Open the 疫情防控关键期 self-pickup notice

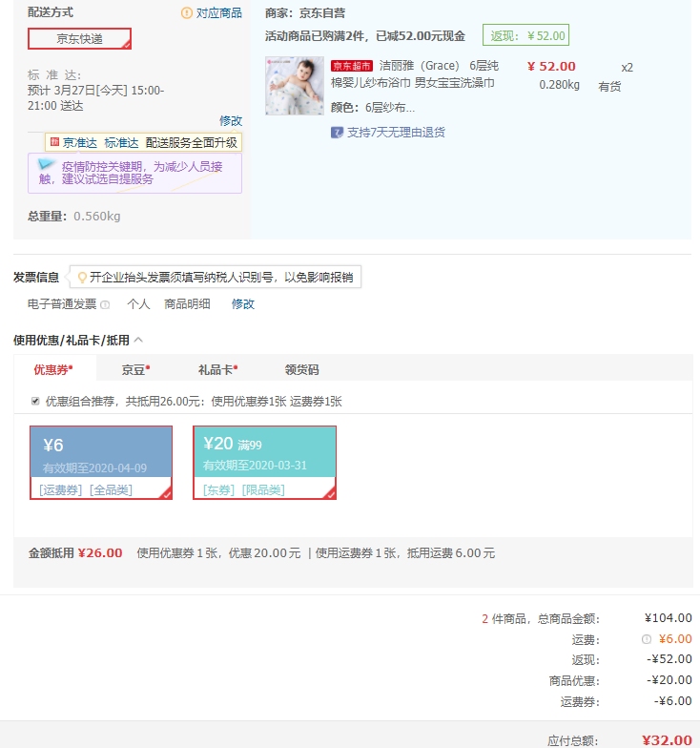coord(135,174)
